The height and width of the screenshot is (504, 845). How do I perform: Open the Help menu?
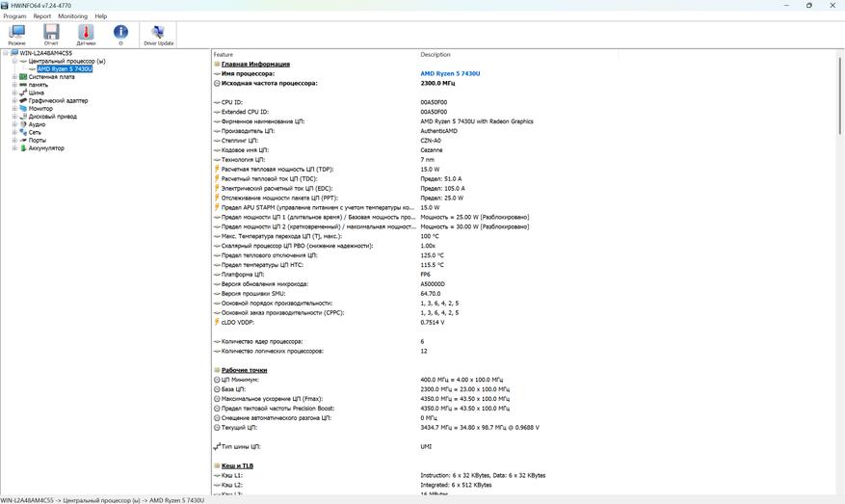101,16
